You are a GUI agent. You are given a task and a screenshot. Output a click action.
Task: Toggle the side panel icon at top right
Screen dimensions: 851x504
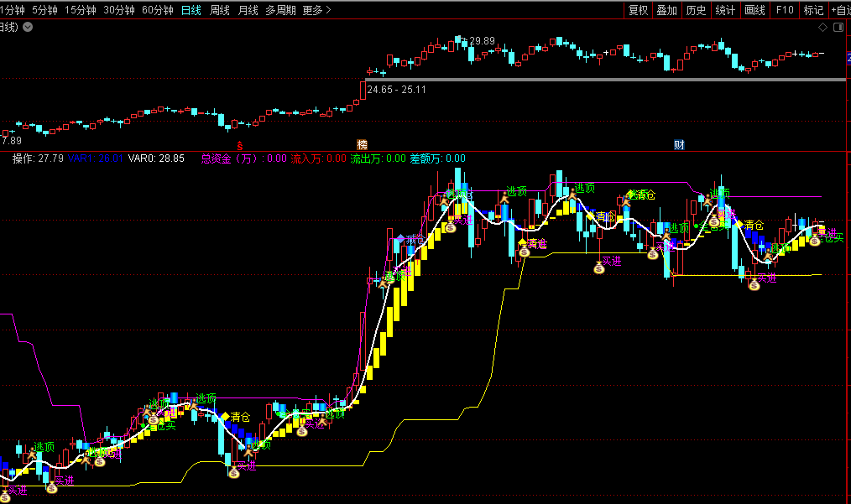838,28
